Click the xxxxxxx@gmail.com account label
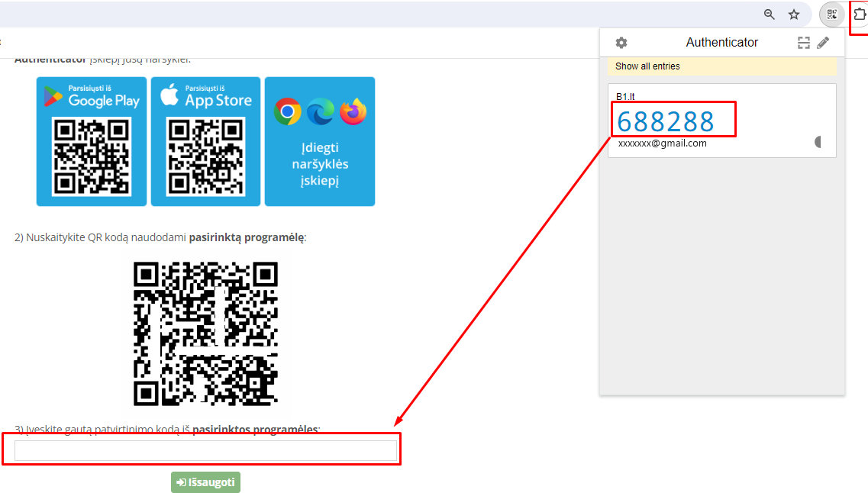Image resolution: width=868 pixels, height=493 pixels. coord(662,143)
